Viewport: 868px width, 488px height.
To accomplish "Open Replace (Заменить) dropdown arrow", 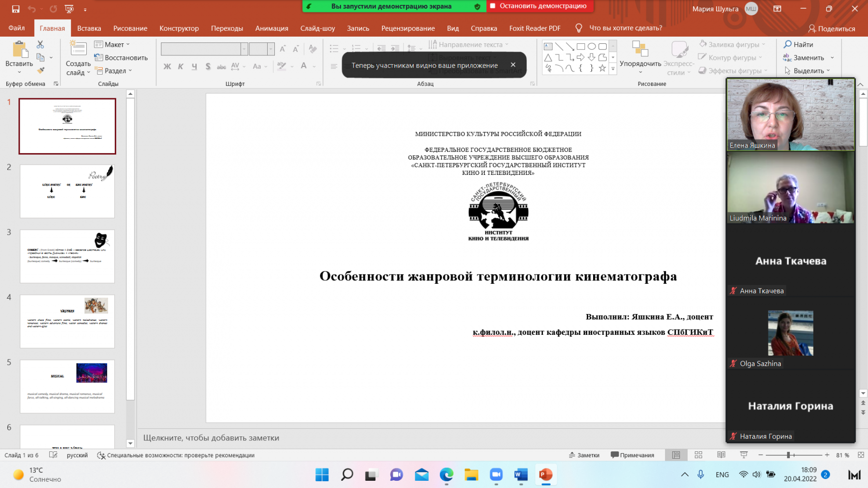I will tap(832, 57).
